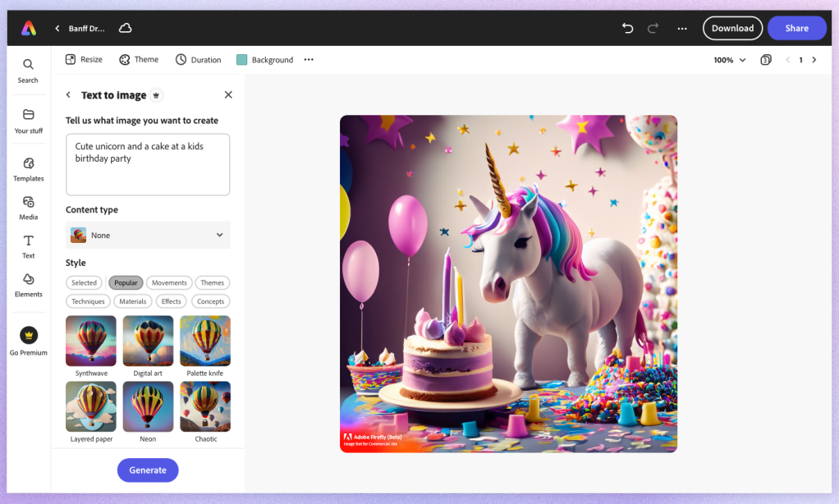Choose the Neon style thumbnail
839x504 pixels.
(x=149, y=406)
